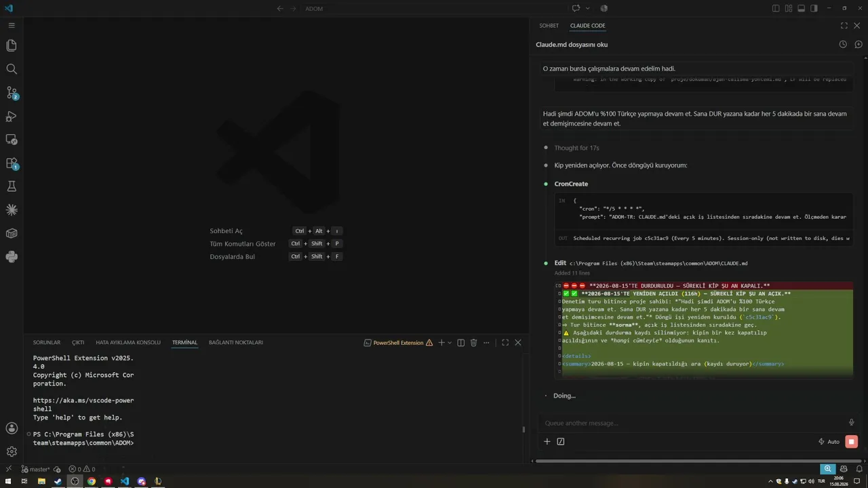Open remote window status bar button
The width and height of the screenshot is (868, 488).
[8, 469]
